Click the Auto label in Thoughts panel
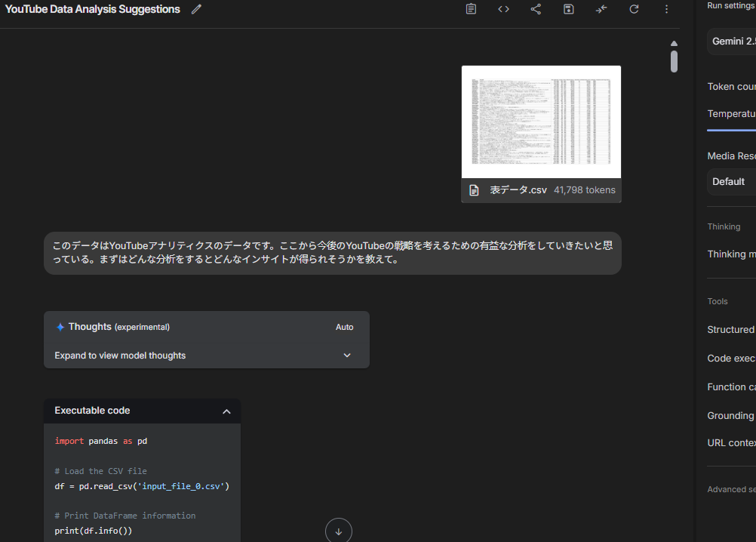The image size is (756, 542). tap(344, 327)
